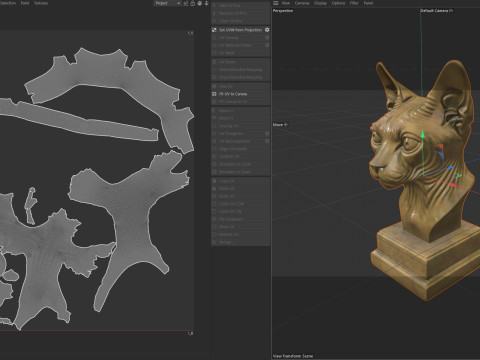Click the icon right of Project dropdown
Image resolution: width=480 pixels, height=360 pixels.
click(x=186, y=3)
